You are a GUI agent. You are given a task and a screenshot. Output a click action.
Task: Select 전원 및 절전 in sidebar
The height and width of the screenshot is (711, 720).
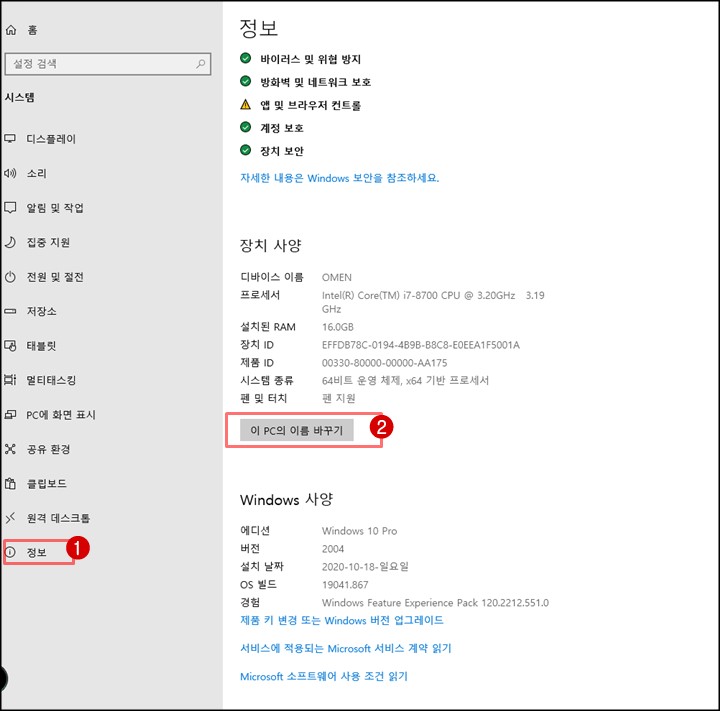click(55, 277)
